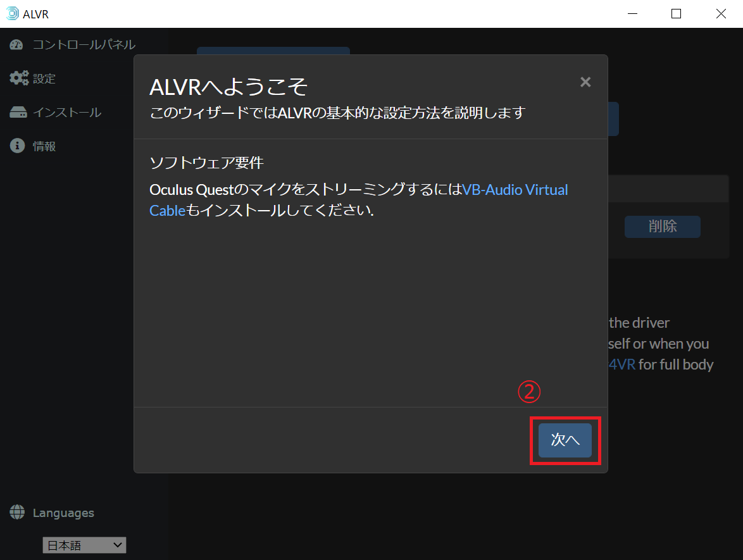
Task: Click the 次へ button
Action: click(x=565, y=440)
